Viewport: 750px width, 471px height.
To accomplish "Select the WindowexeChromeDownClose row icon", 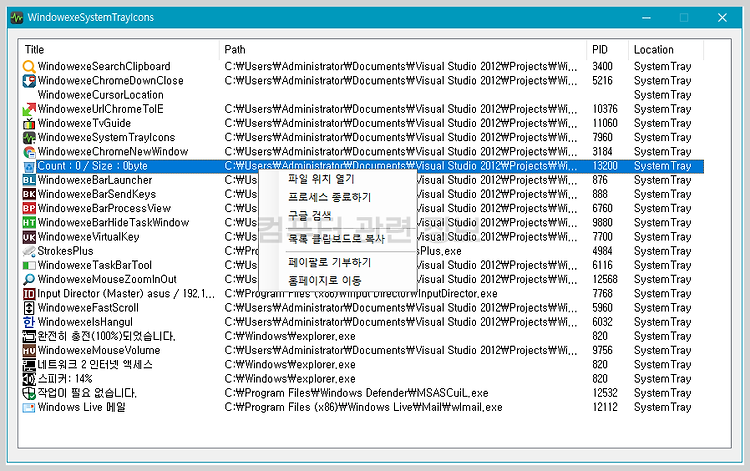I will tap(29, 81).
